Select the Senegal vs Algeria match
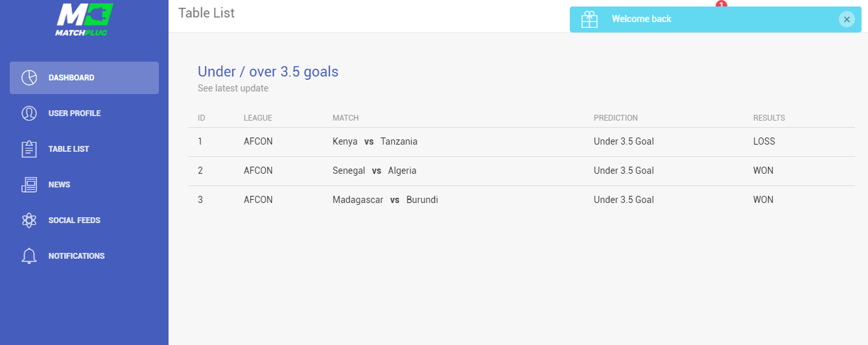 [375, 171]
